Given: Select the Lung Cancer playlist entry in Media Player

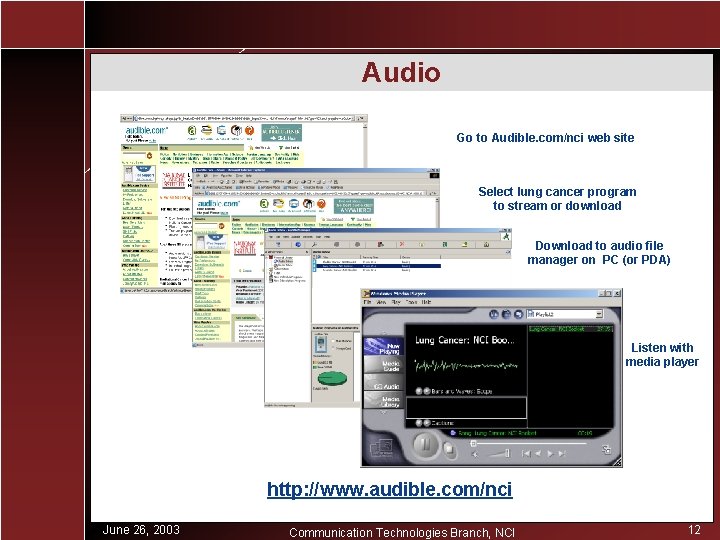Looking at the screenshot, I should (x=570, y=329).
